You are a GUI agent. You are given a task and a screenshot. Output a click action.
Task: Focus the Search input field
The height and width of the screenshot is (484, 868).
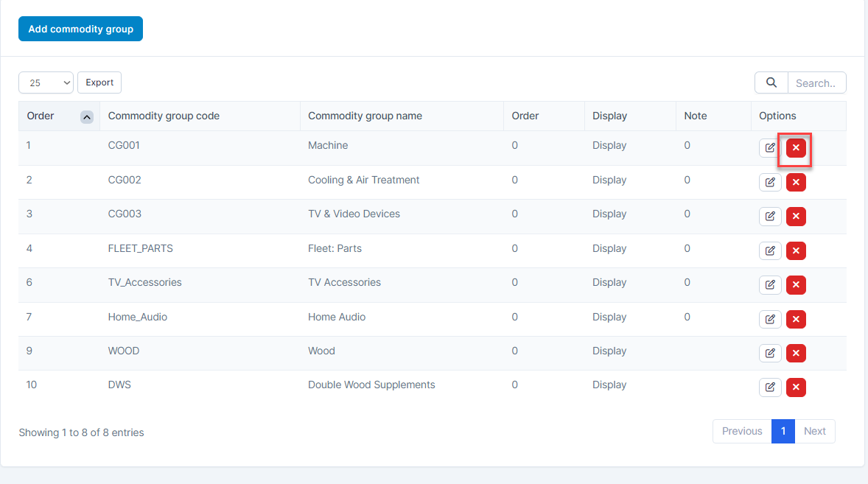(816, 83)
